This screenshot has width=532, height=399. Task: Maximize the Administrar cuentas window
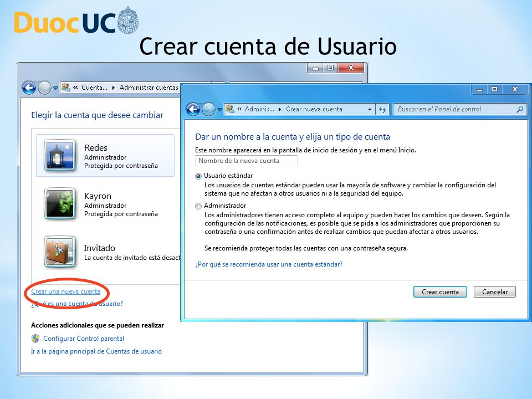point(330,68)
